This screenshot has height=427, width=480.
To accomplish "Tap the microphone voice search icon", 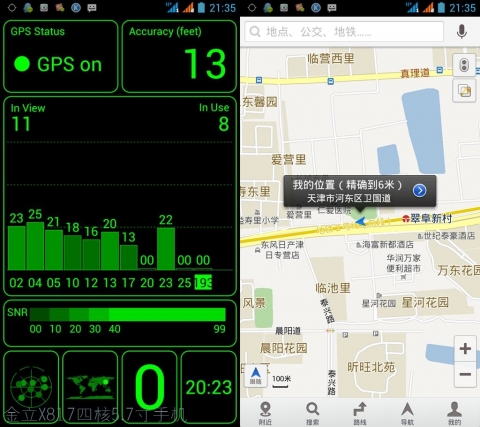I will click(x=461, y=32).
